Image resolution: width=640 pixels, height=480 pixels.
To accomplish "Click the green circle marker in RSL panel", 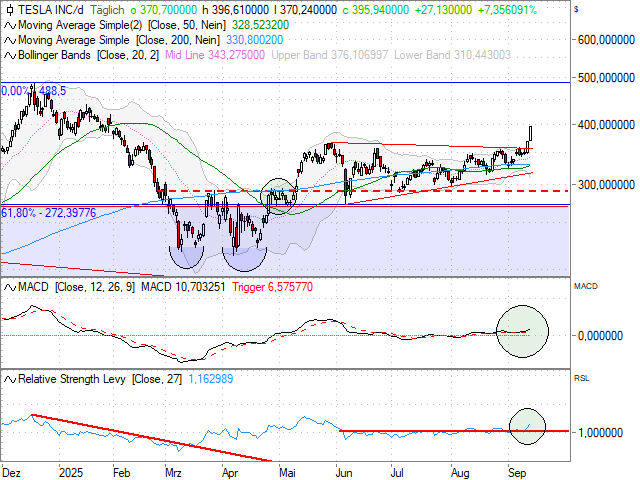I will click(x=527, y=426).
